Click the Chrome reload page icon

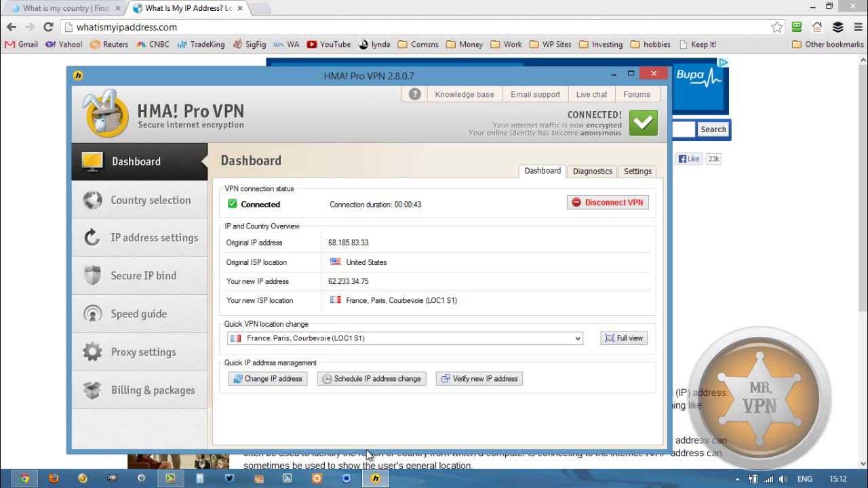click(x=48, y=27)
